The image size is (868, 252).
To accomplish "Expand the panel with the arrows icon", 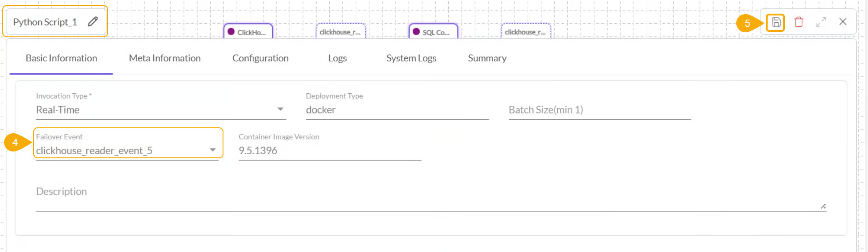I will coord(821,22).
